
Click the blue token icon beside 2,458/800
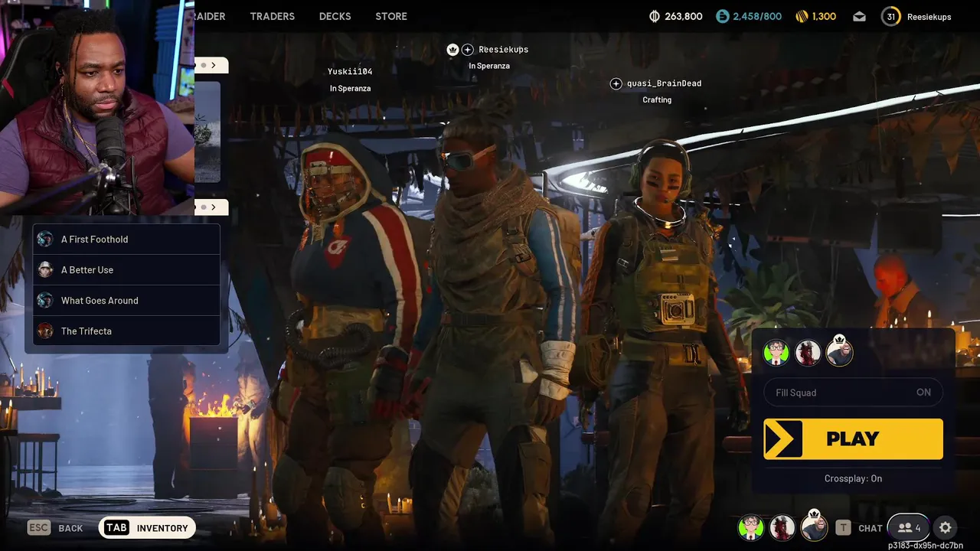coord(723,16)
